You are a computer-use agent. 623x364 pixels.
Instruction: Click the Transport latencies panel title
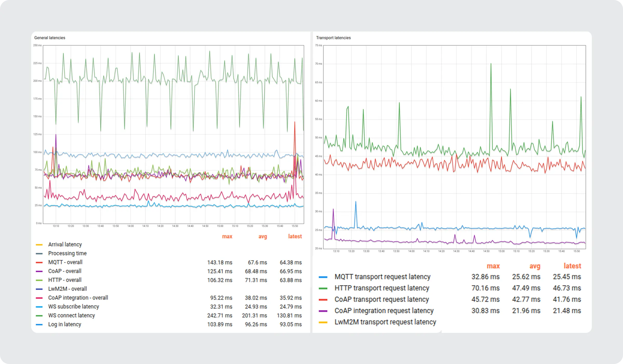pos(333,38)
